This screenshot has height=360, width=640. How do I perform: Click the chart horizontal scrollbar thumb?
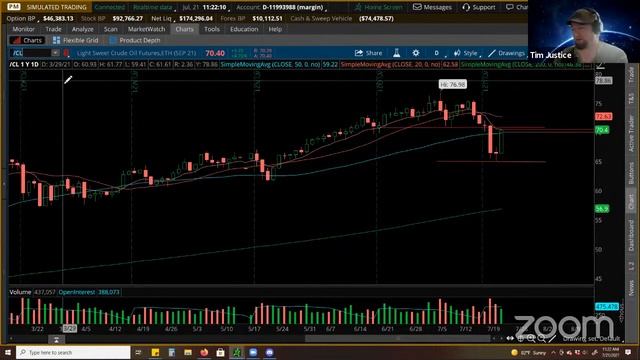(x=398, y=338)
